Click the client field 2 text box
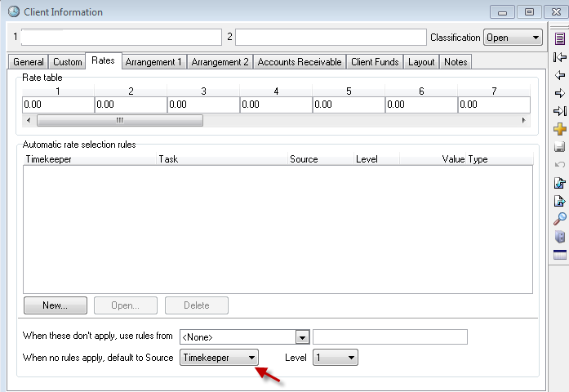569x392 pixels. pos(331,38)
